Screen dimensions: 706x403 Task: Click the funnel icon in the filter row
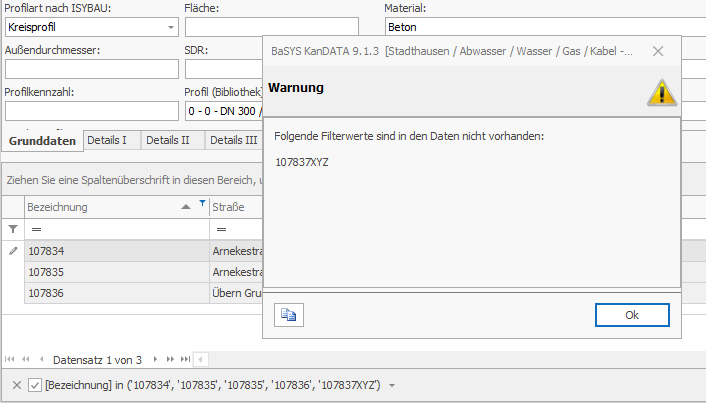13,229
